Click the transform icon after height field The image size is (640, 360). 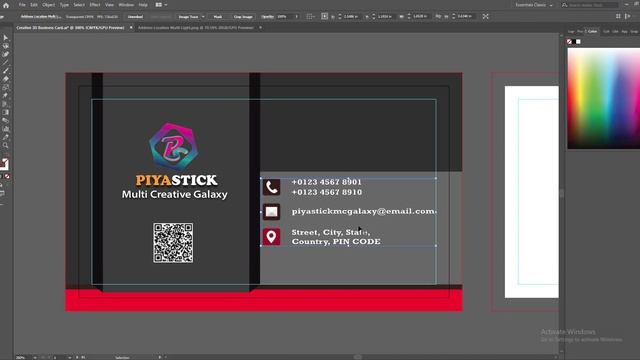pyautogui.click(x=485, y=16)
